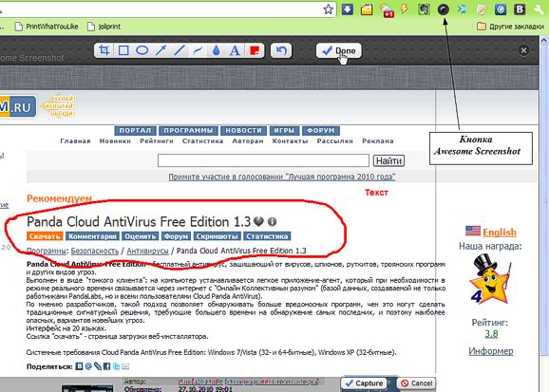The image size is (549, 392).
Task: Select the Crop tool in the screenshot toolbar
Action: point(104,50)
